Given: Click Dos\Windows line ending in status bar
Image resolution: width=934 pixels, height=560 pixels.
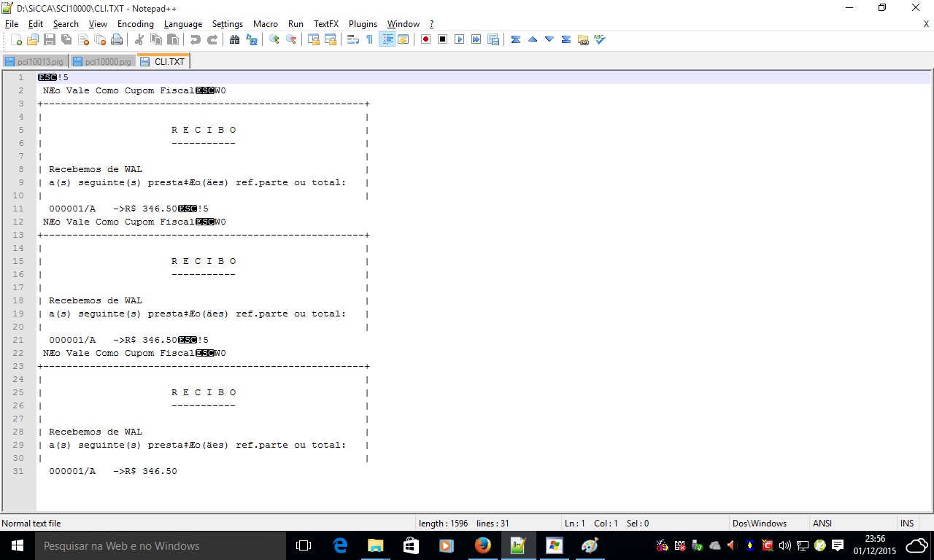Looking at the screenshot, I should [760, 524].
